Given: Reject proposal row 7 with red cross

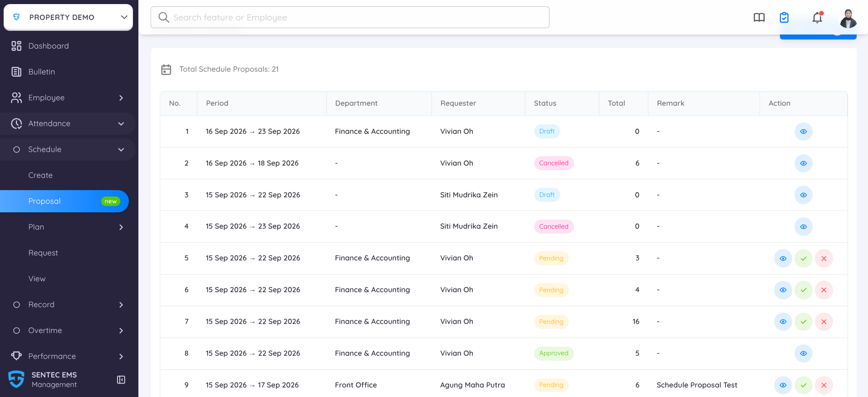Looking at the screenshot, I should (824, 322).
